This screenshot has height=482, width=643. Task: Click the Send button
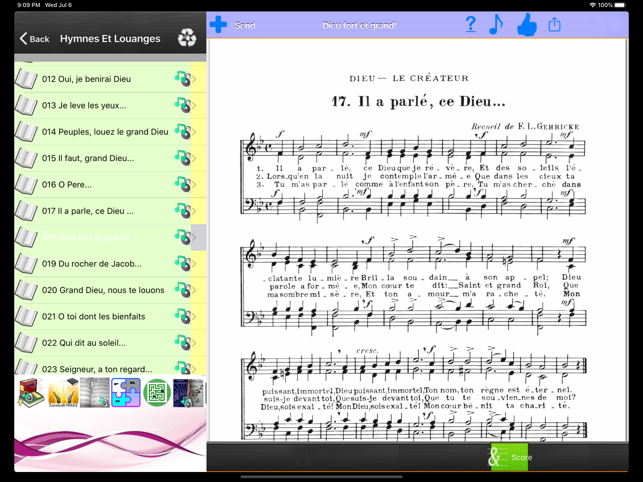click(x=245, y=25)
